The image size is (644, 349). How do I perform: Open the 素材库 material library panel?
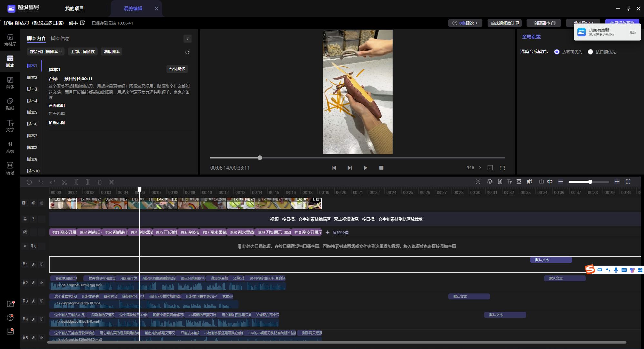[10, 40]
